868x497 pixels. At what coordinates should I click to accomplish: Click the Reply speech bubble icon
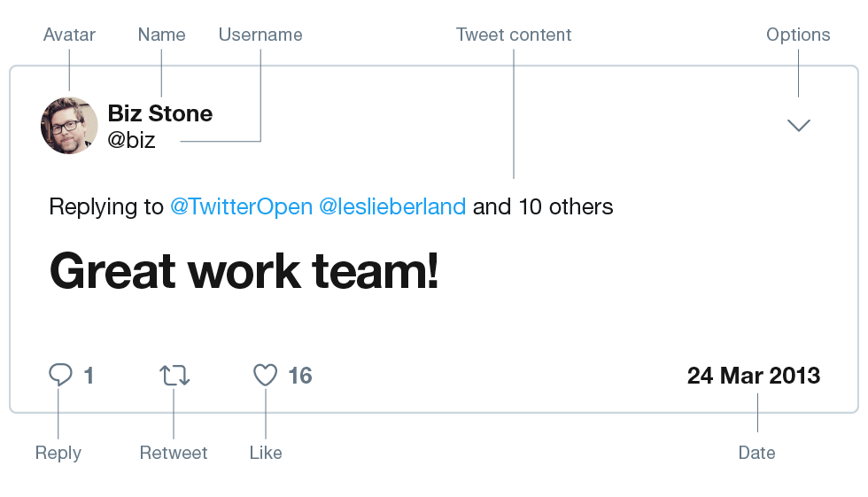[x=60, y=375]
